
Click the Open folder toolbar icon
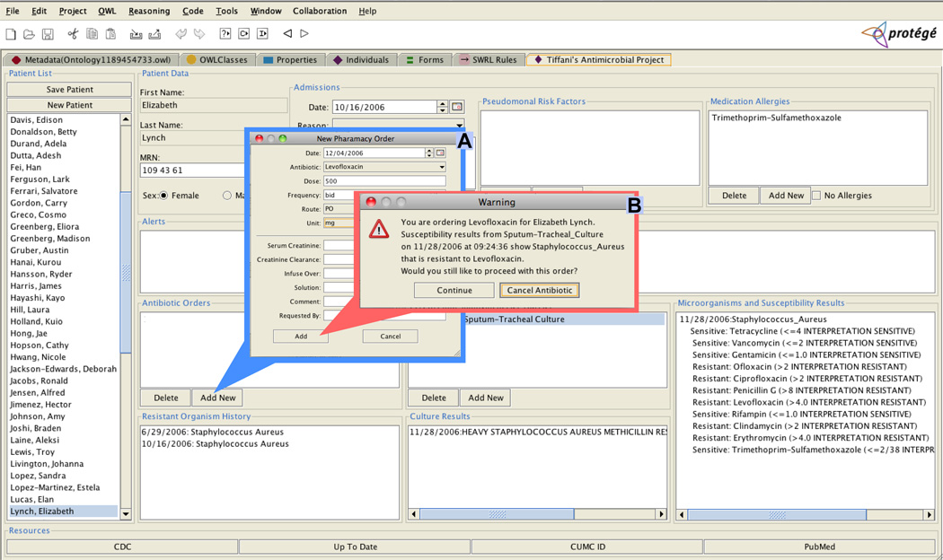tap(29, 34)
